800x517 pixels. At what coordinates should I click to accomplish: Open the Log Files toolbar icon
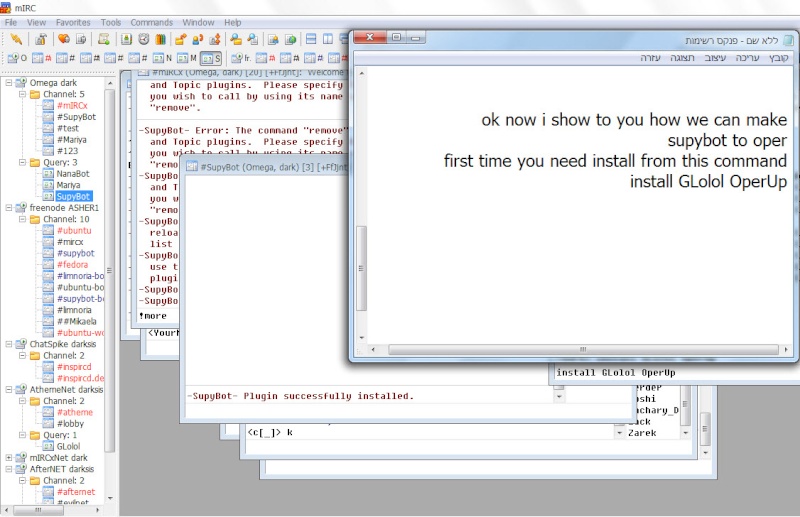pos(253,39)
